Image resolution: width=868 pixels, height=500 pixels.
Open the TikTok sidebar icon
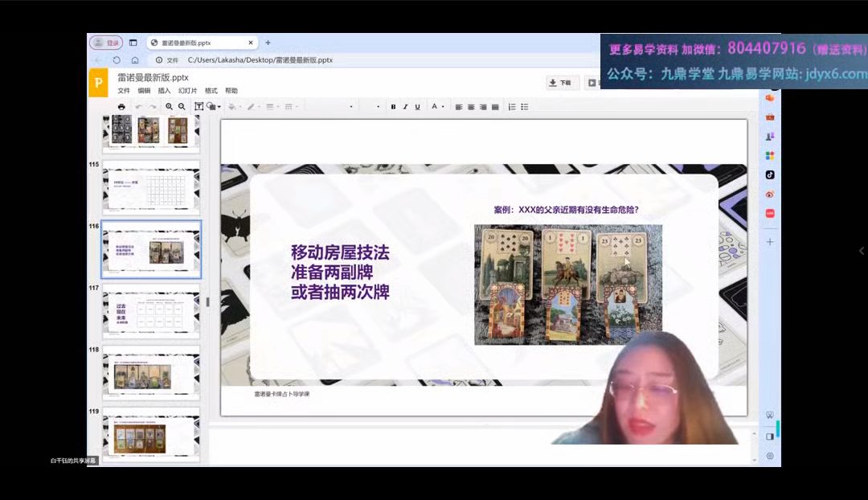770,174
